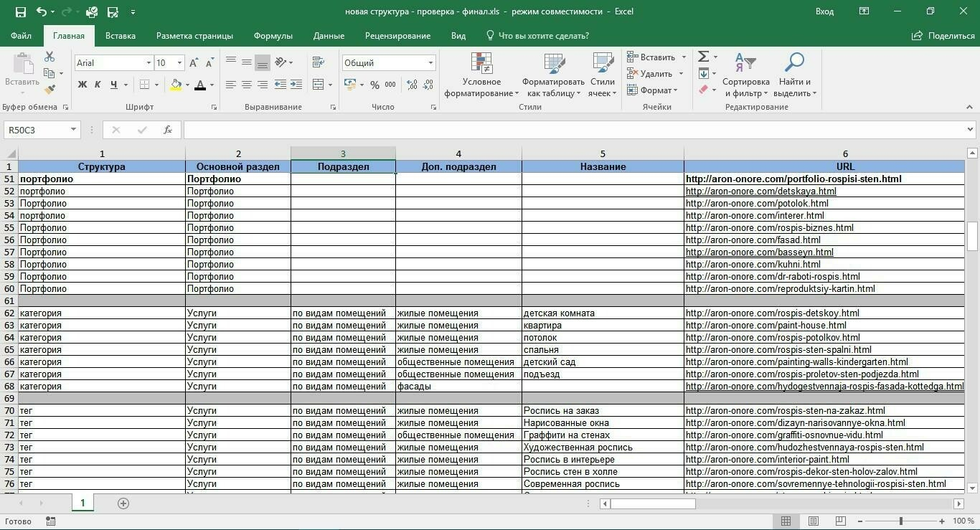Screen dimensions: 980x530
Task: Open the Name Box dropdown arrow
Action: [x=73, y=130]
